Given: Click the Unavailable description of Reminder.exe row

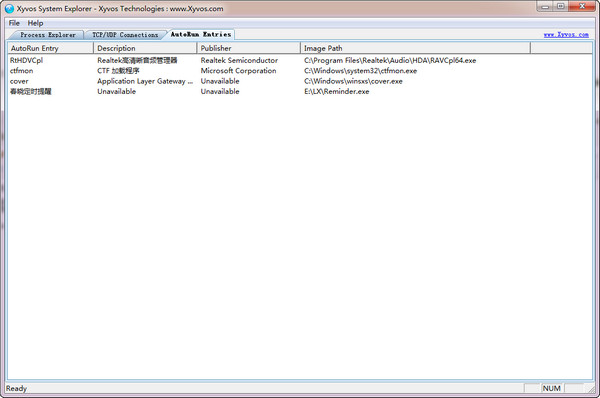Looking at the screenshot, I should click(x=117, y=91).
